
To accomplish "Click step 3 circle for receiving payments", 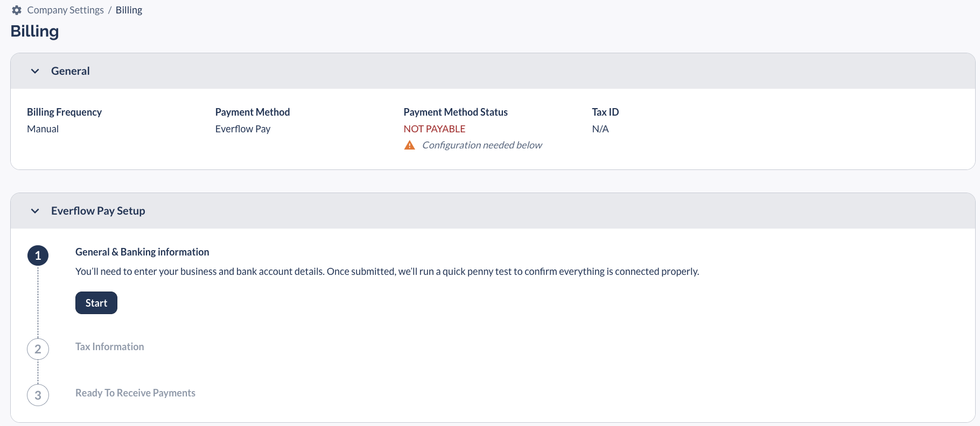I will 38,395.
